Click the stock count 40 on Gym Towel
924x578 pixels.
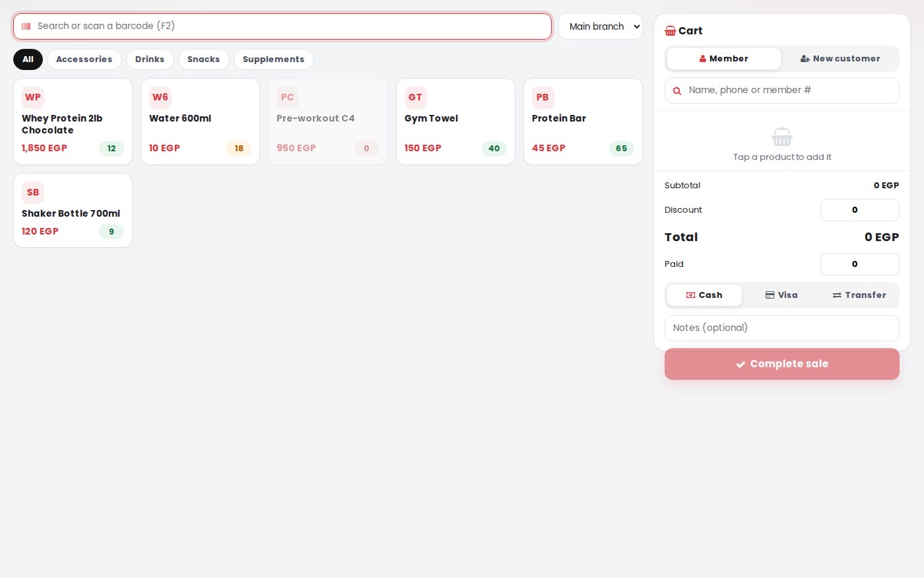494,149
